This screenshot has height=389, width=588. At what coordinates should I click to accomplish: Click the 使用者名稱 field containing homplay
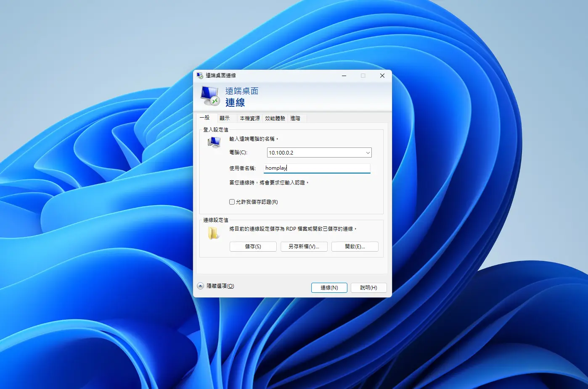click(x=317, y=168)
